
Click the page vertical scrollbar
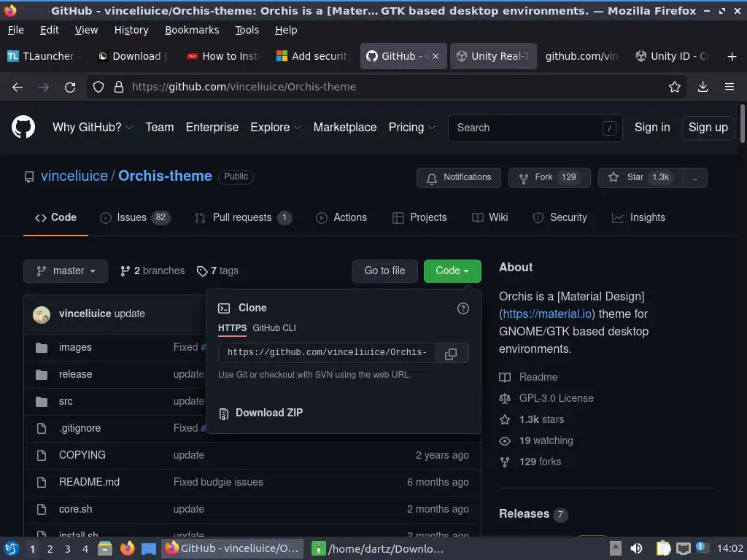click(742, 124)
